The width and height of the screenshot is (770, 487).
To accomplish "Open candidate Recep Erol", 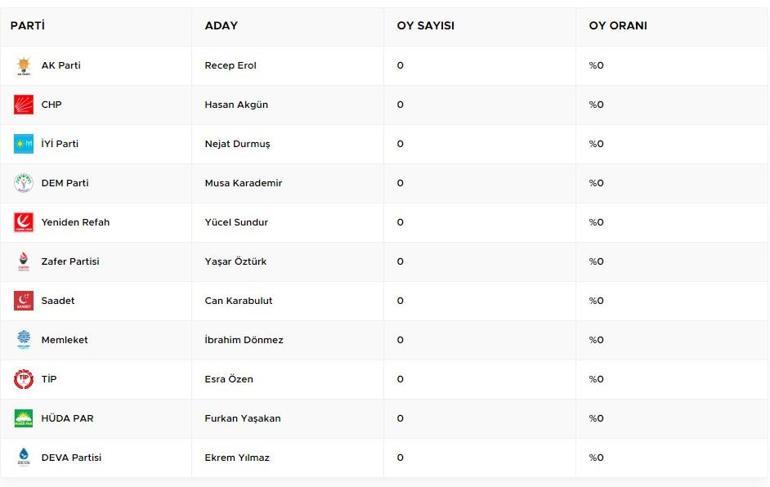I will (x=230, y=65).
